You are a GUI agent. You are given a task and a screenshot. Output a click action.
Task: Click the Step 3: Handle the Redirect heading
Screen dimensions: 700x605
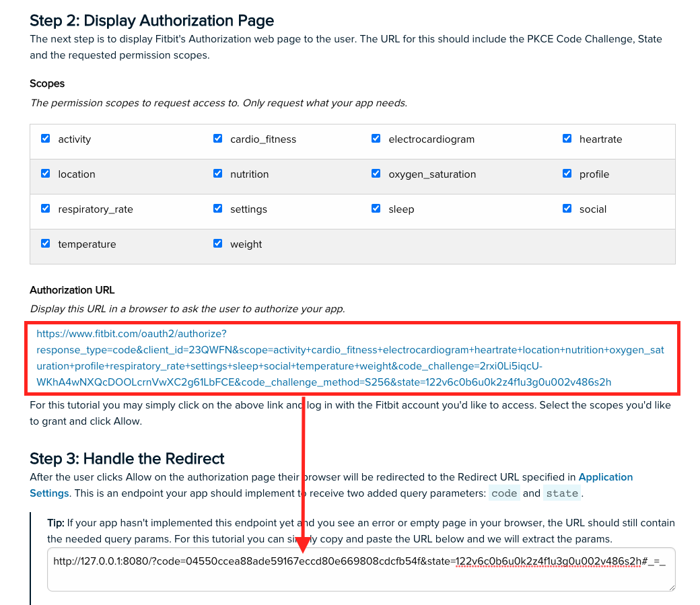coord(127,459)
